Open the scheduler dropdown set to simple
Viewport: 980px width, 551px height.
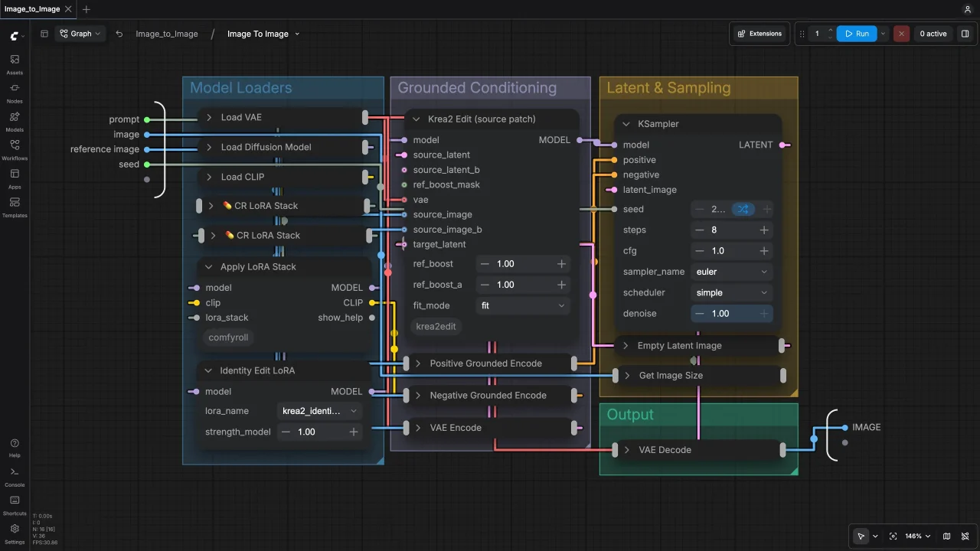click(x=731, y=292)
